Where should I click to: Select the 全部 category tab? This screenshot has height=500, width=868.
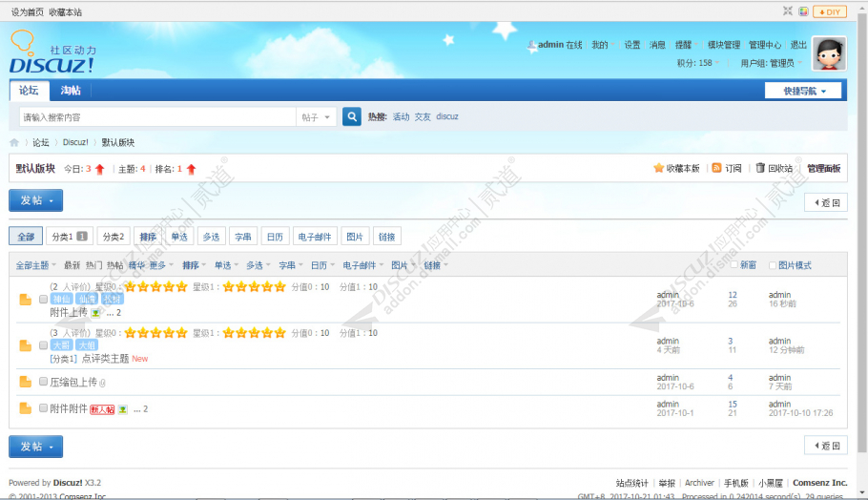click(x=26, y=237)
